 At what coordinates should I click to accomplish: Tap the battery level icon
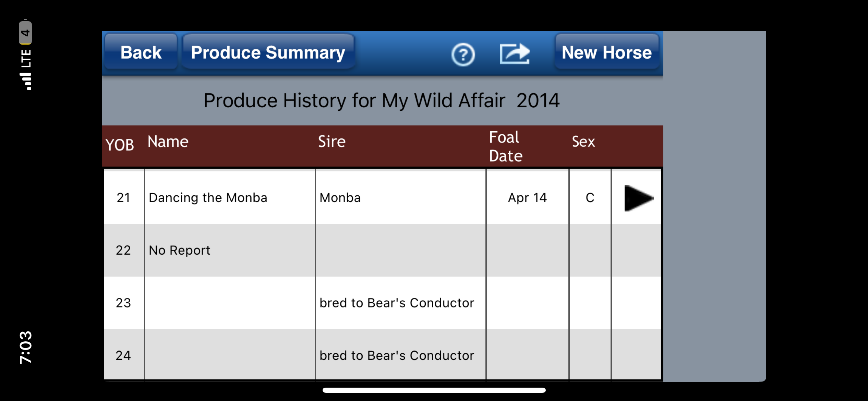(x=25, y=32)
